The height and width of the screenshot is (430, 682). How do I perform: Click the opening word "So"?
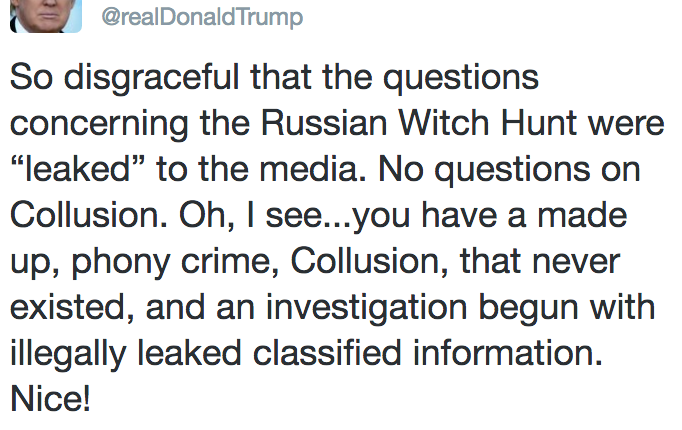click(x=31, y=77)
